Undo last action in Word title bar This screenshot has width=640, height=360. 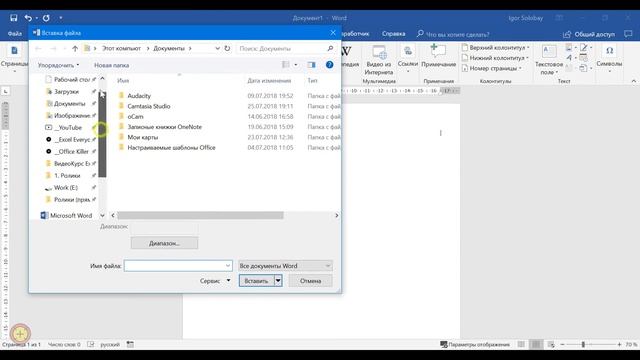[x=28, y=18]
